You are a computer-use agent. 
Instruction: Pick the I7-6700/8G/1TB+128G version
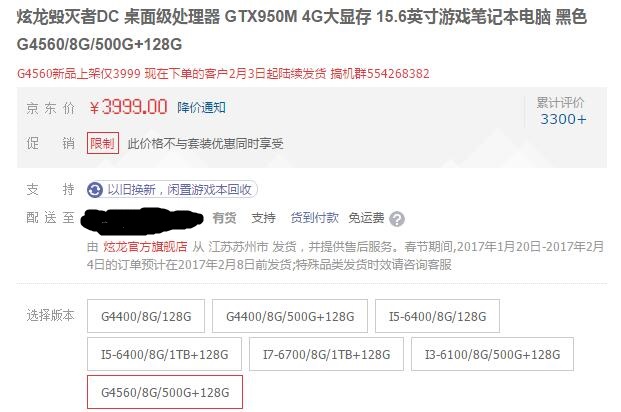coord(326,354)
